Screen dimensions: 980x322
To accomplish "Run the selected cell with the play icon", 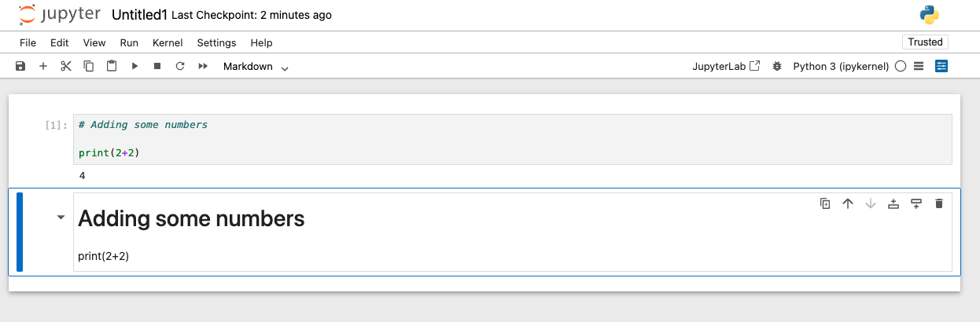I will point(134,67).
